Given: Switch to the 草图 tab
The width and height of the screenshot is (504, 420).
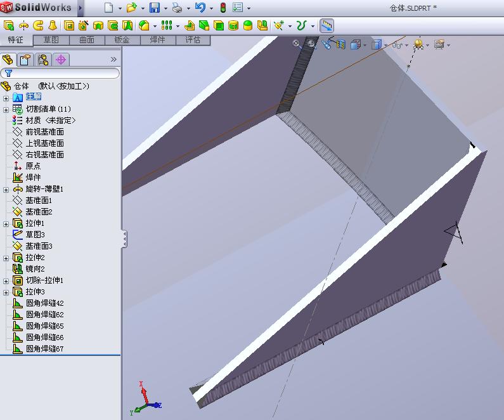Looking at the screenshot, I should point(51,40).
